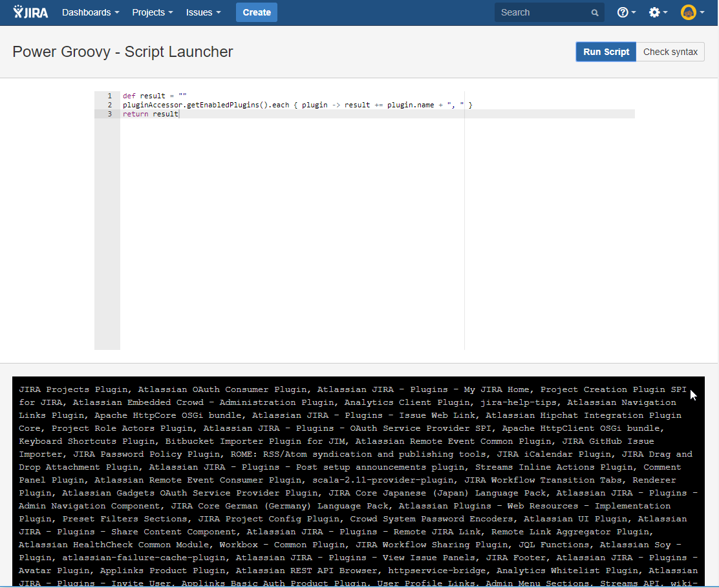Click 'JQL Functions' in output text

coord(554,545)
